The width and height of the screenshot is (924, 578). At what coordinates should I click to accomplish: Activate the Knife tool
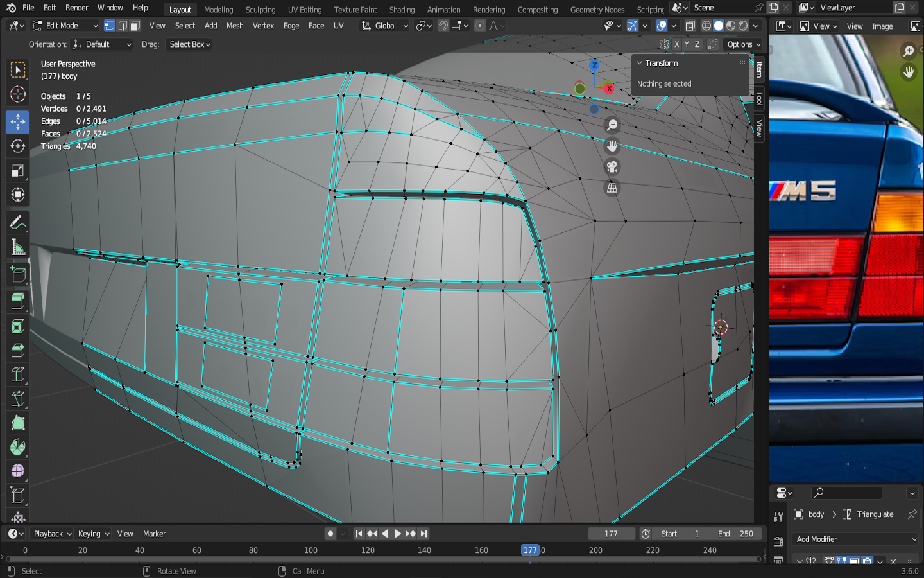(x=17, y=399)
